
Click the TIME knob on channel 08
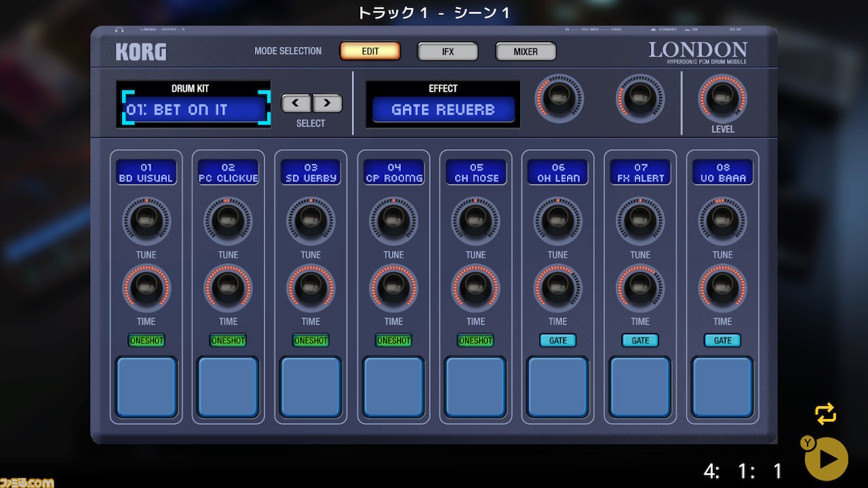tap(723, 288)
